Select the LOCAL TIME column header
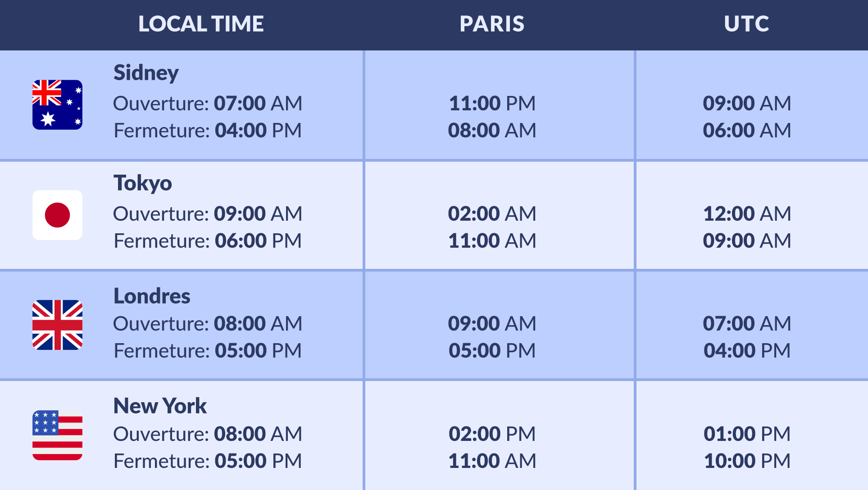 point(201,24)
